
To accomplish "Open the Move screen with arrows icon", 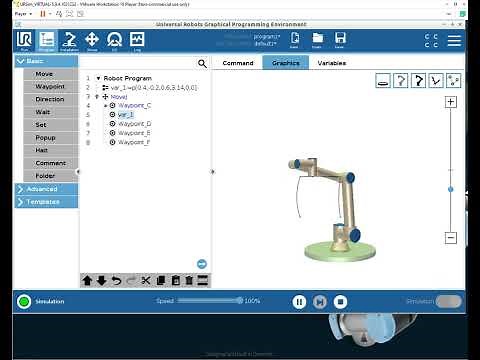I will click(92, 41).
